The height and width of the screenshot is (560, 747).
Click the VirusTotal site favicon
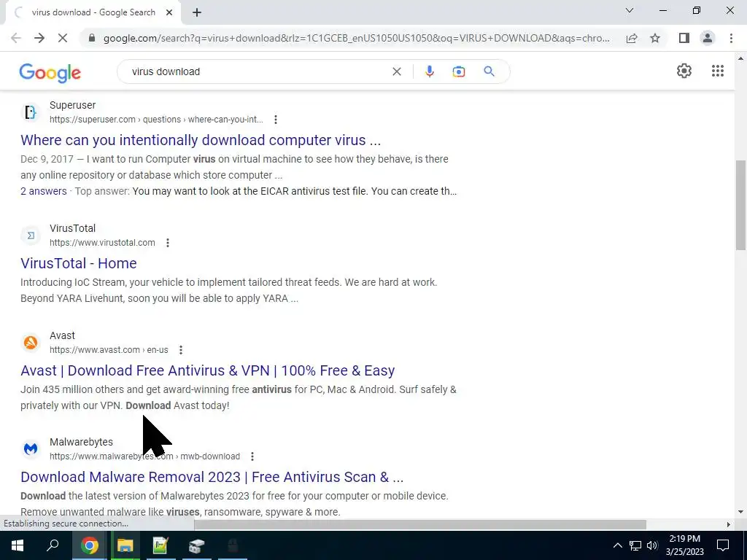(x=31, y=236)
